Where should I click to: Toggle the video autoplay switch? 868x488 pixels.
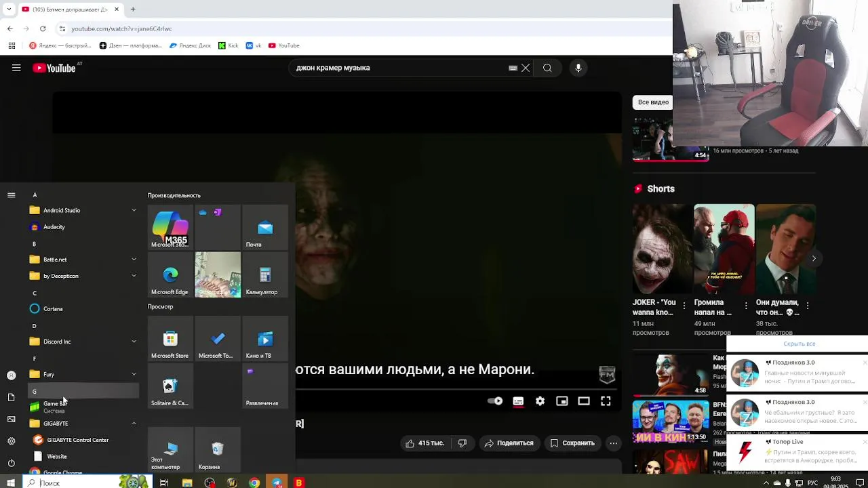[x=495, y=401]
